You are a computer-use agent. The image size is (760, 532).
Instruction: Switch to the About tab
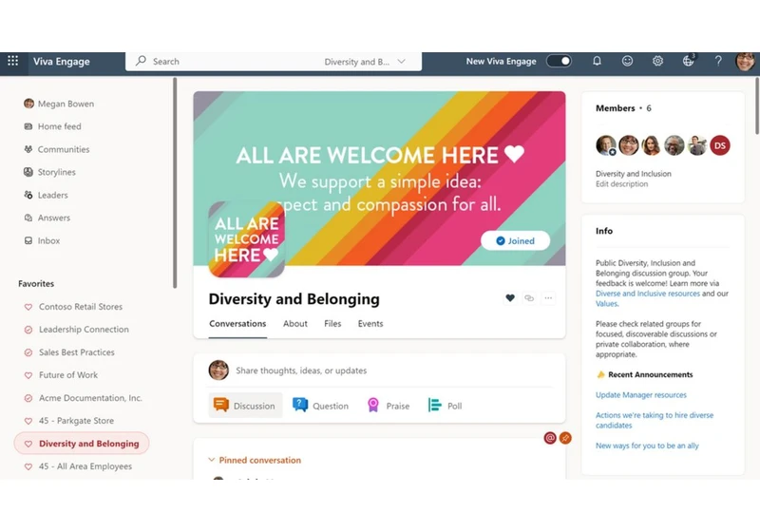295,324
